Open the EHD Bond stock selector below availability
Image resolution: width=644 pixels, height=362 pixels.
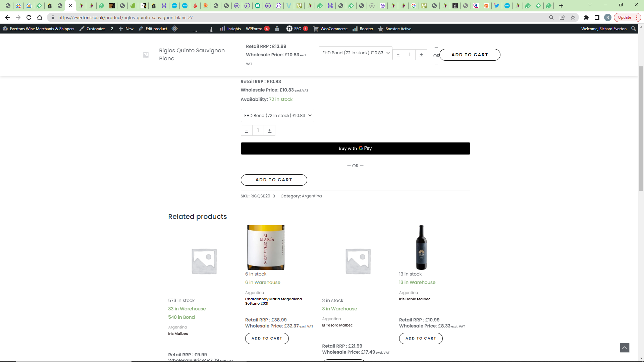click(277, 116)
